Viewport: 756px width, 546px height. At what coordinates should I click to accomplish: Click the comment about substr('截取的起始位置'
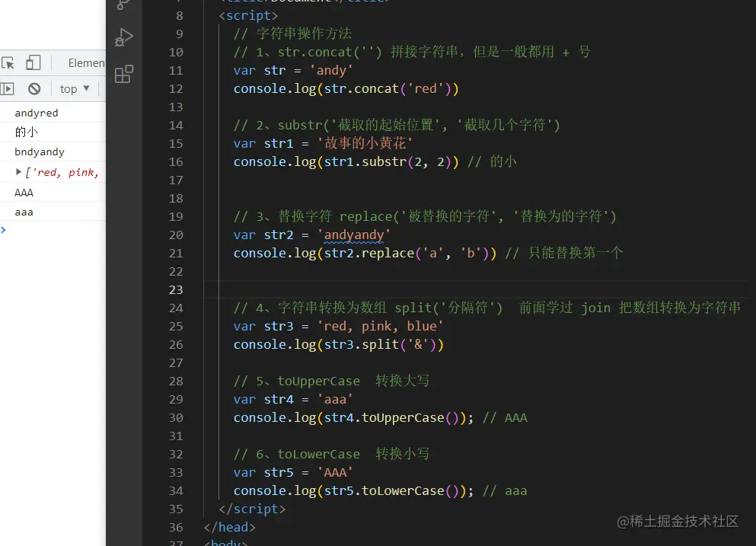point(397,126)
